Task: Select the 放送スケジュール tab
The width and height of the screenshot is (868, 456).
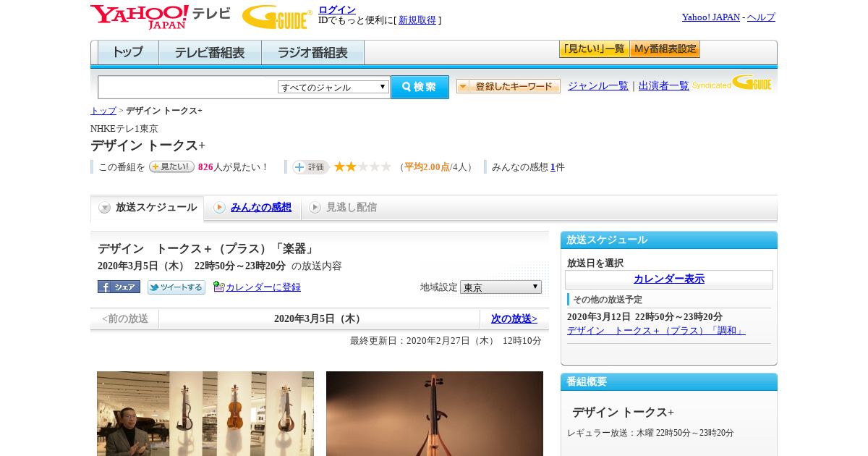Action: point(148,208)
